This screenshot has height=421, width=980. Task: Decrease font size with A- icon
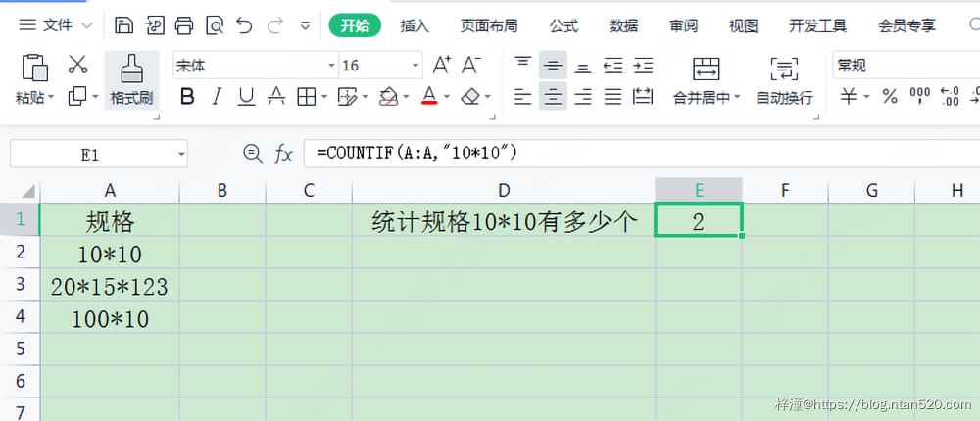click(471, 65)
